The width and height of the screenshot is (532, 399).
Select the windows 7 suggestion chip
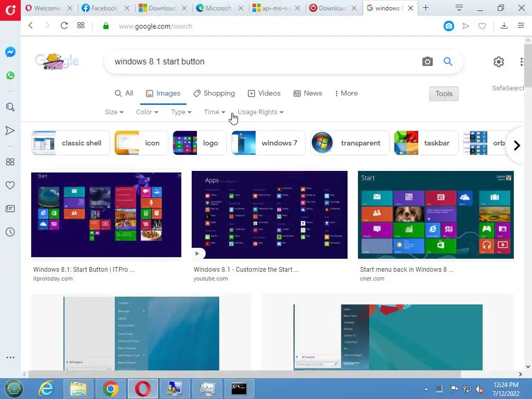(269, 143)
